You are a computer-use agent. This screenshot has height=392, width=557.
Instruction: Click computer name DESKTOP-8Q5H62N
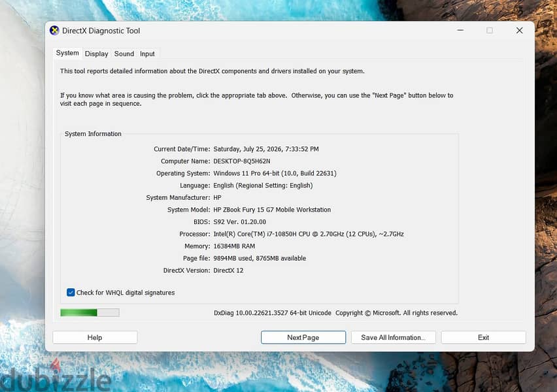(x=241, y=161)
